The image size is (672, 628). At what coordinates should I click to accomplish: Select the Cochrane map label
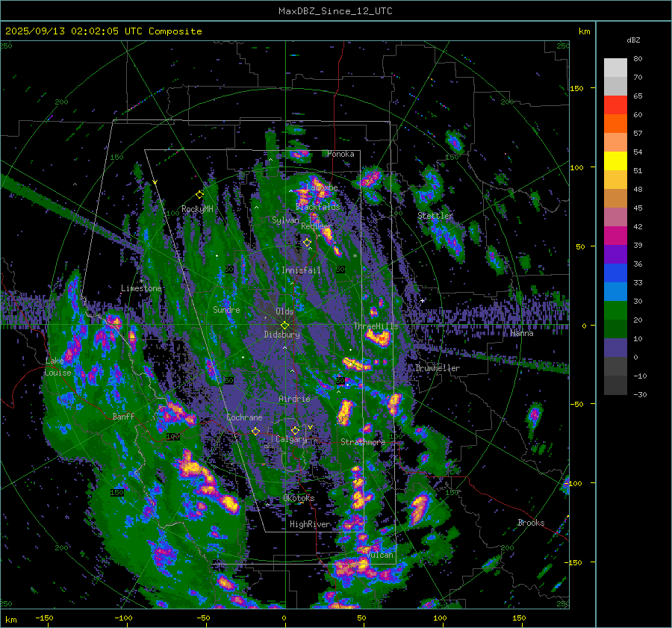click(x=244, y=417)
